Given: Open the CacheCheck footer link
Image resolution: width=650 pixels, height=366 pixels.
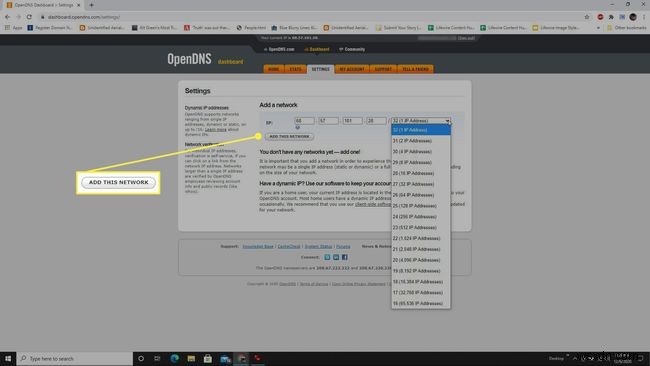Looking at the screenshot, I should [x=289, y=247].
